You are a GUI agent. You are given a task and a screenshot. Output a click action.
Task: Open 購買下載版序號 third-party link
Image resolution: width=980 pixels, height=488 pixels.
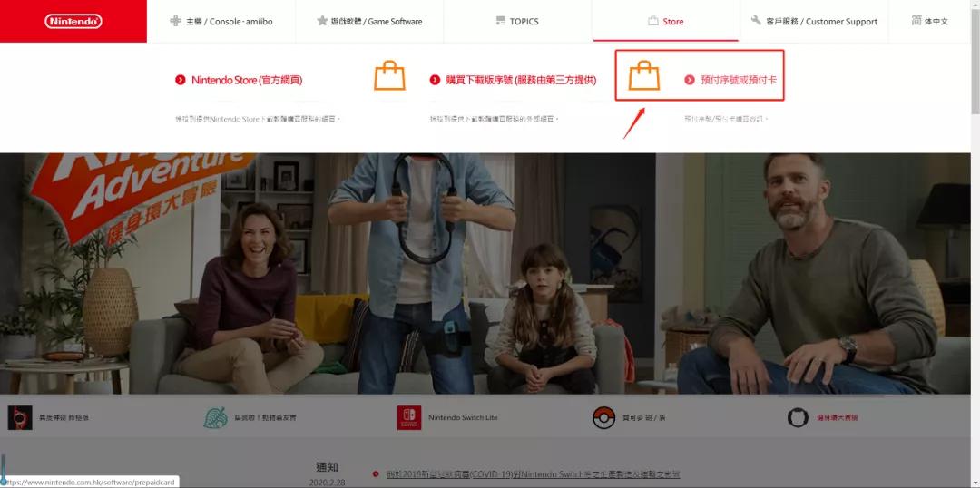pyautogui.click(x=521, y=80)
